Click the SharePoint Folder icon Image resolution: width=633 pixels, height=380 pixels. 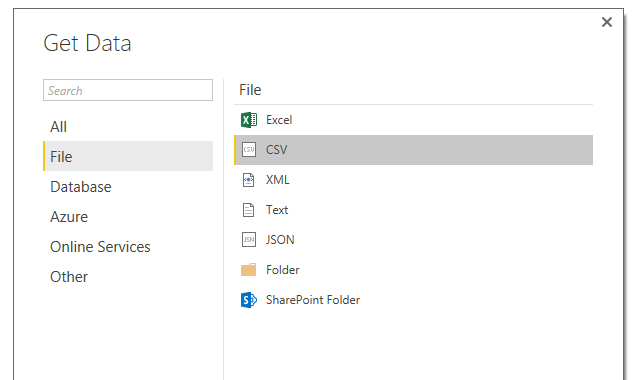point(249,300)
